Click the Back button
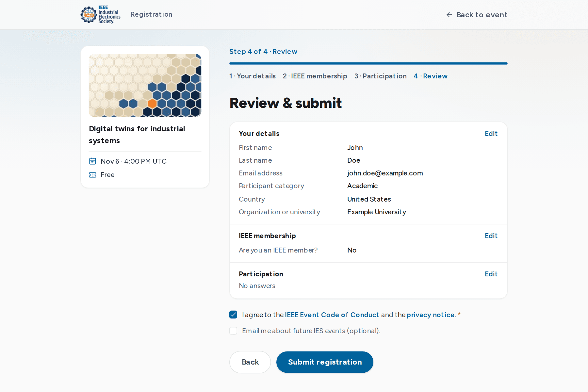This screenshot has height=392, width=588. (250, 362)
